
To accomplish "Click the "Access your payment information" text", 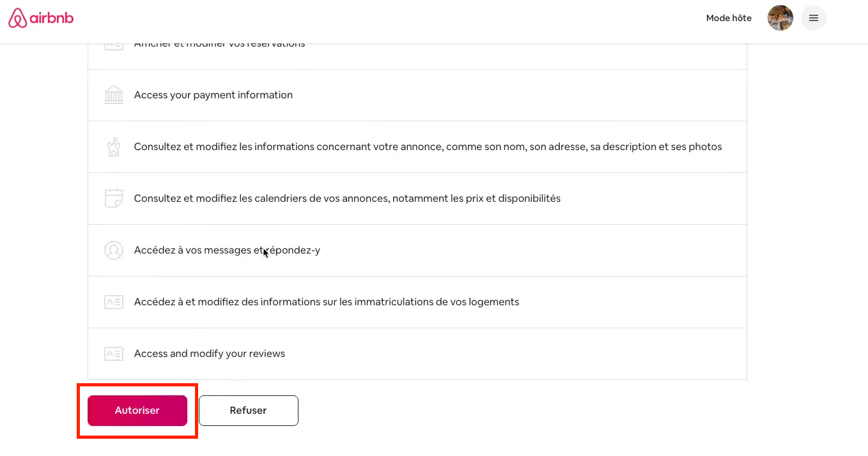I will pos(213,95).
